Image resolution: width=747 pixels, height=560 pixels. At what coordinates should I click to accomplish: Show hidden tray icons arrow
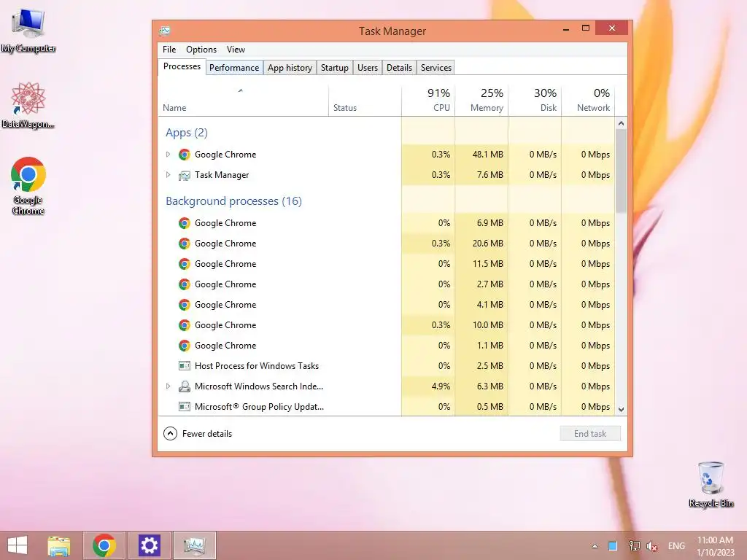pos(595,546)
